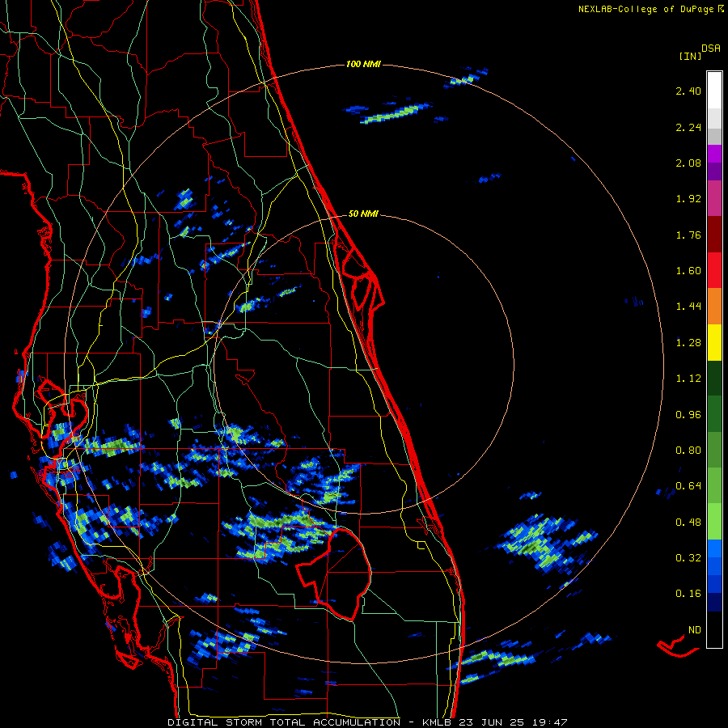The height and width of the screenshot is (728, 728).
Task: Pick the pink swatch near 1.92
Action: [x=714, y=199]
